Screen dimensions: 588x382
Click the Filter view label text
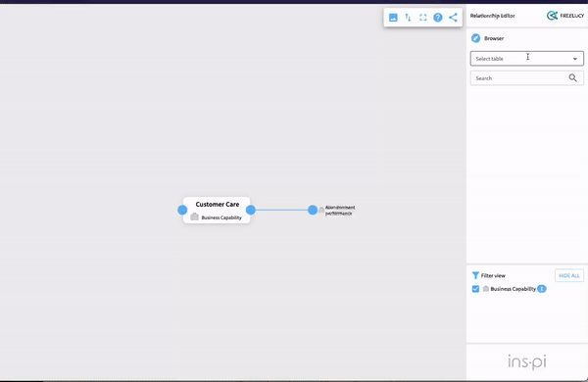pos(493,275)
